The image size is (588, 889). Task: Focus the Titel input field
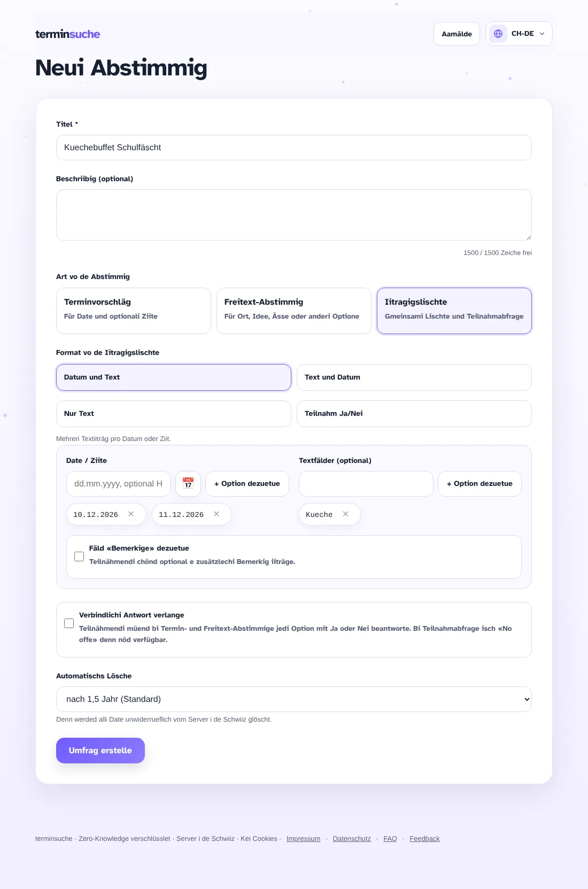(294, 148)
